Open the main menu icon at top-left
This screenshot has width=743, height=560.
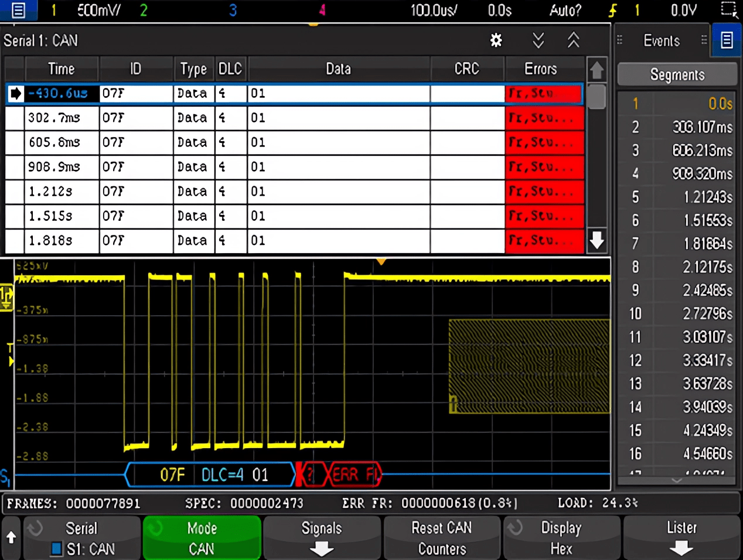(x=18, y=11)
